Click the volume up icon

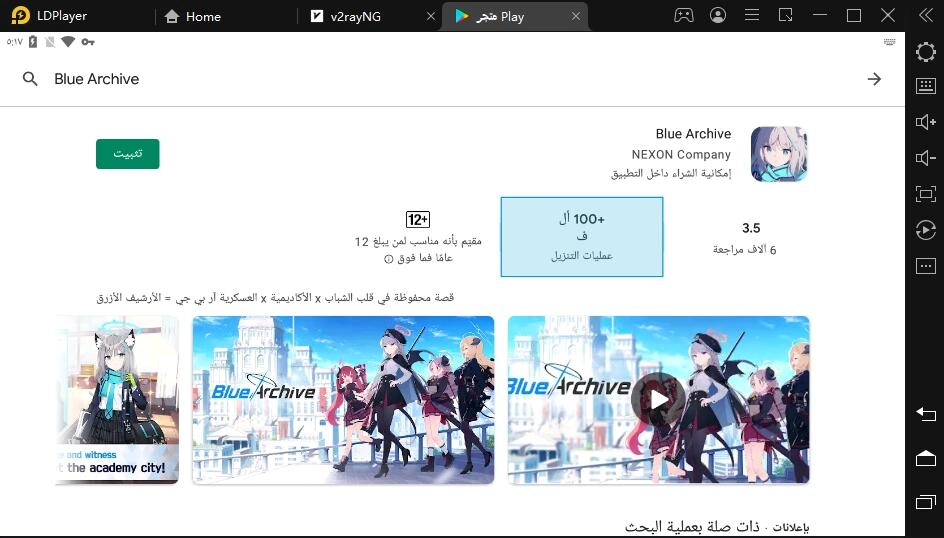[926, 122]
